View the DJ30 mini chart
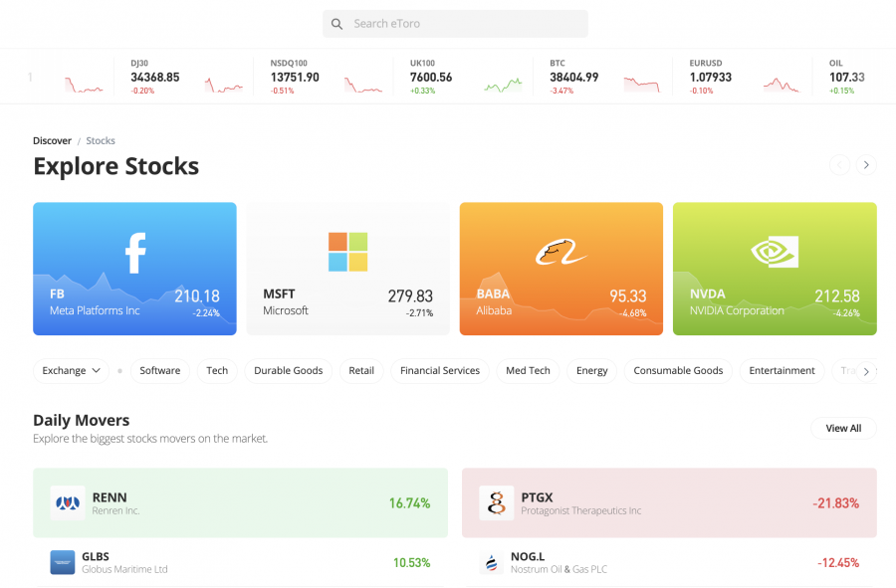 tap(224, 85)
